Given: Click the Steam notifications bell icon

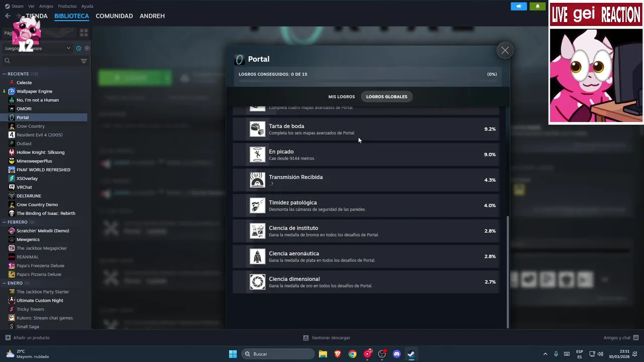Looking at the screenshot, I should [537, 7].
